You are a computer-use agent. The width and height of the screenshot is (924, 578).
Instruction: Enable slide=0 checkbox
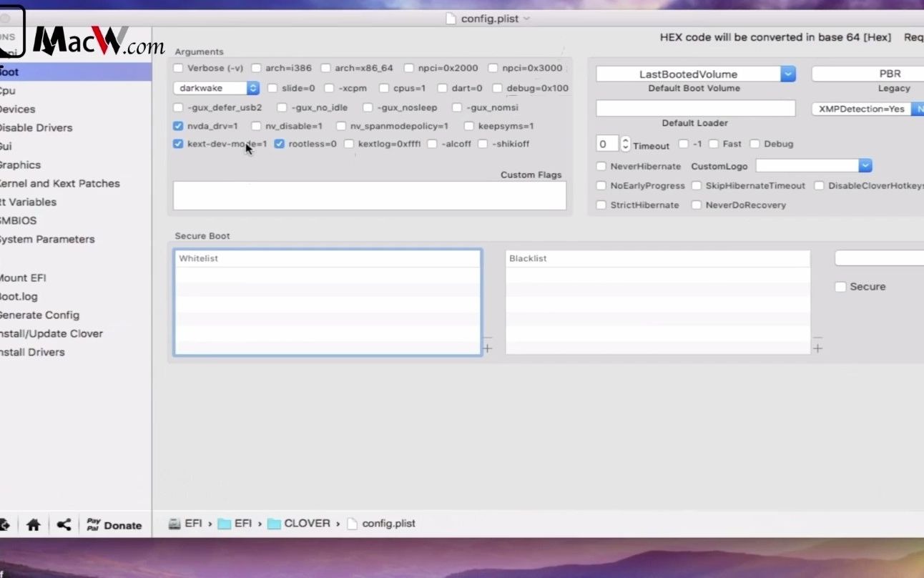(x=272, y=88)
